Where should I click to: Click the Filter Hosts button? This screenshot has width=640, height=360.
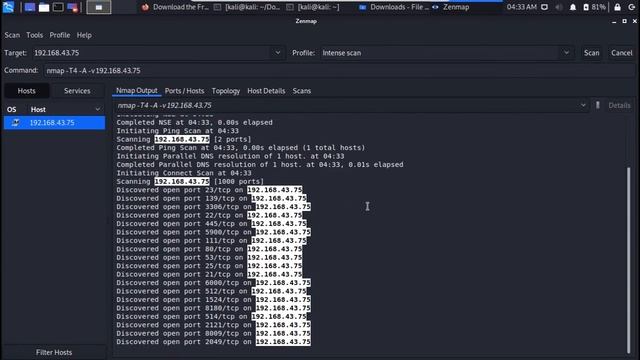coord(54,352)
